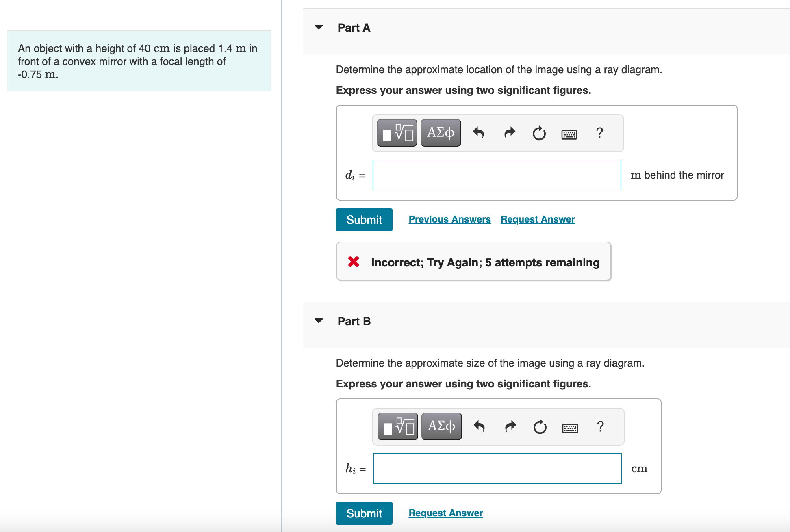Open the math templates button in Part A
Image resolution: width=790 pixels, height=532 pixels.
(397, 133)
